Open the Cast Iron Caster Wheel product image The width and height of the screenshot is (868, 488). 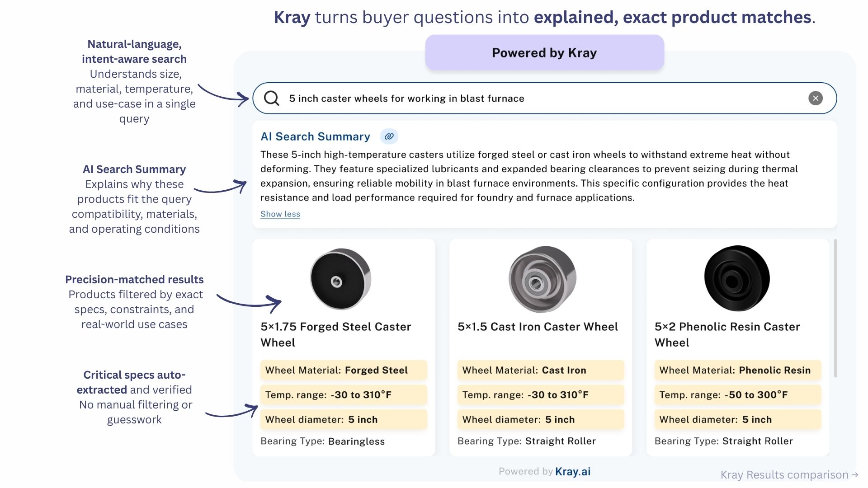click(540, 278)
